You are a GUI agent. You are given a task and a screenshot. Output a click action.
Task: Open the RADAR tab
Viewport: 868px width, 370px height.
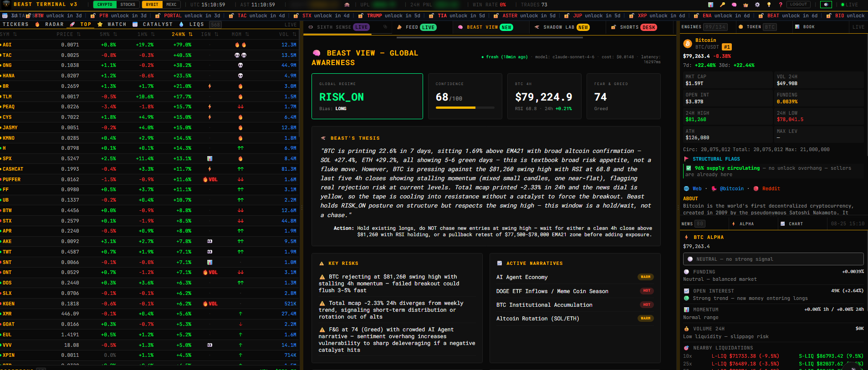[x=50, y=25]
